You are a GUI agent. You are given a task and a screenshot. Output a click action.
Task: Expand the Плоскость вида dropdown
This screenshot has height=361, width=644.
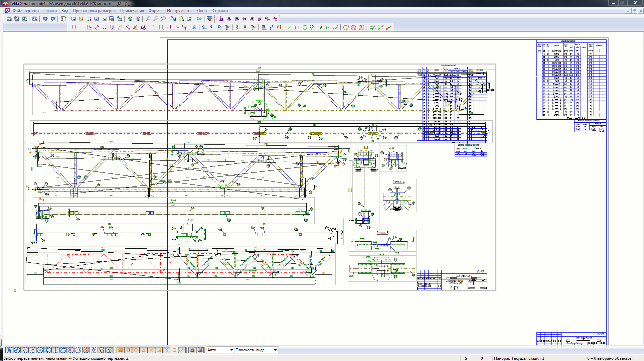(275, 350)
